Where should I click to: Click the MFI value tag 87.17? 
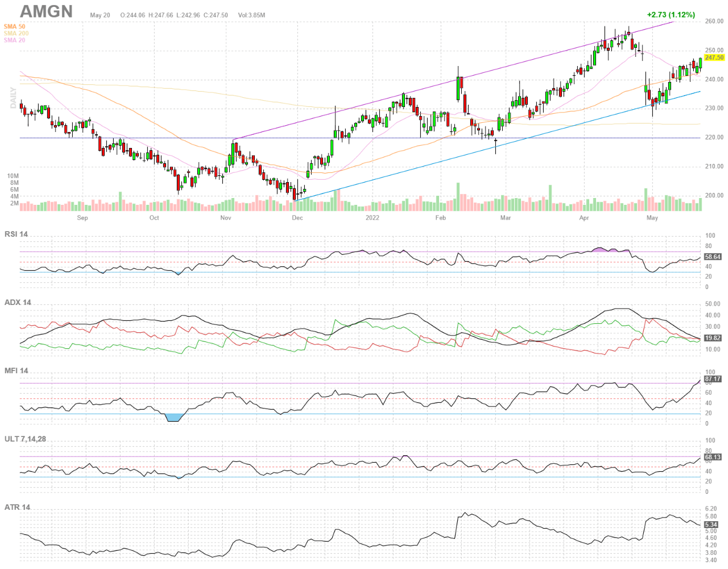pyautogui.click(x=713, y=379)
